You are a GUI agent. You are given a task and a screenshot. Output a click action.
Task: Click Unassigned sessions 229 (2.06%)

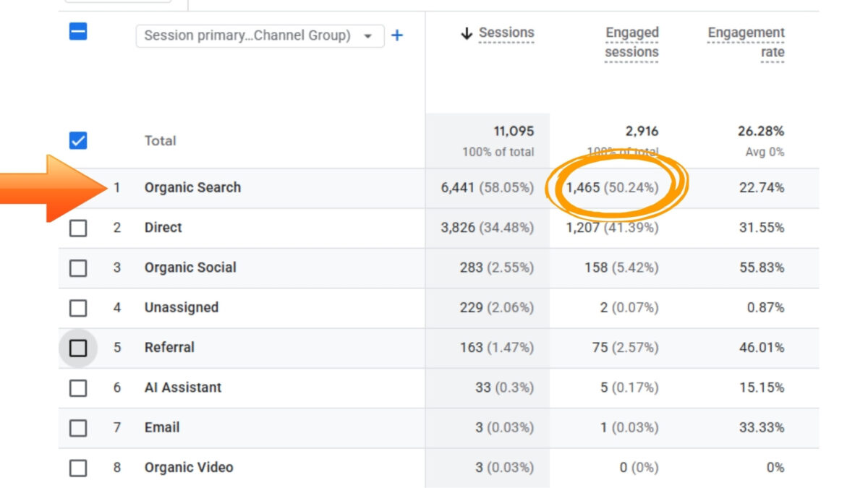(497, 308)
